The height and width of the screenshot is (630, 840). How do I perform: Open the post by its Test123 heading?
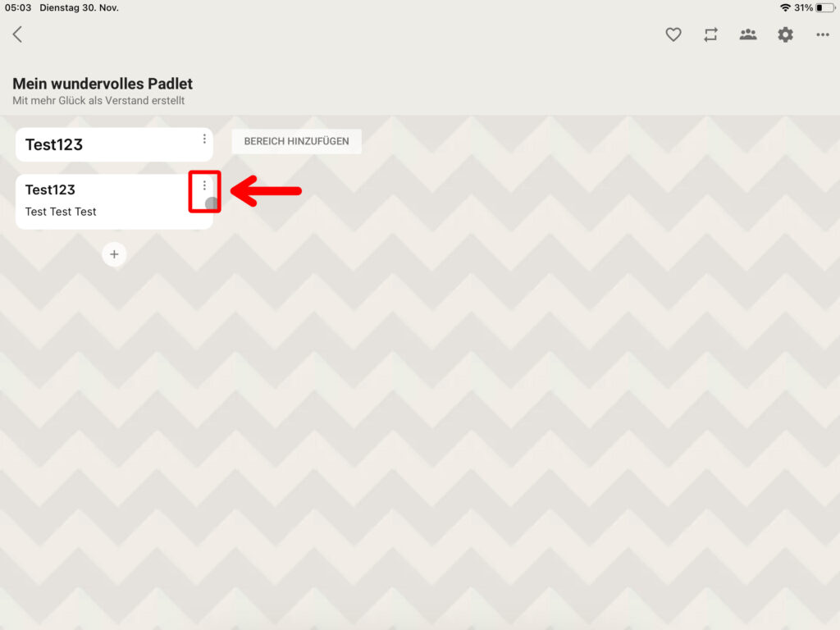[x=50, y=189]
